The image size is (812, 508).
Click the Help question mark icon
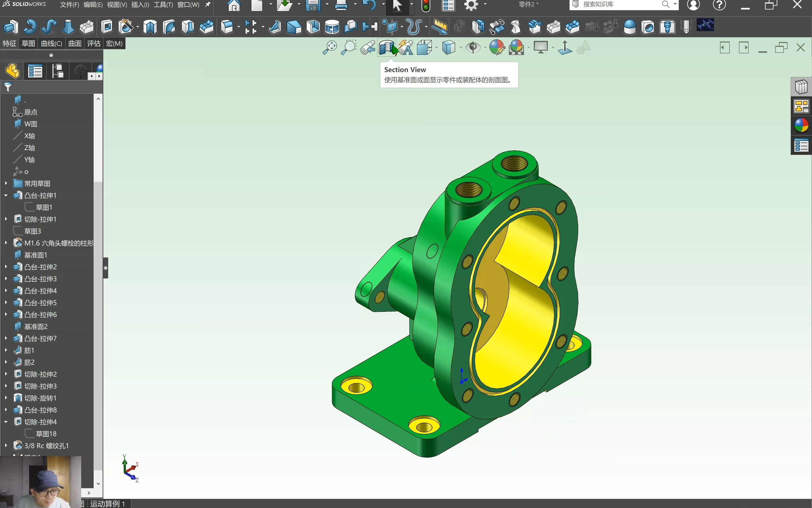tap(719, 5)
